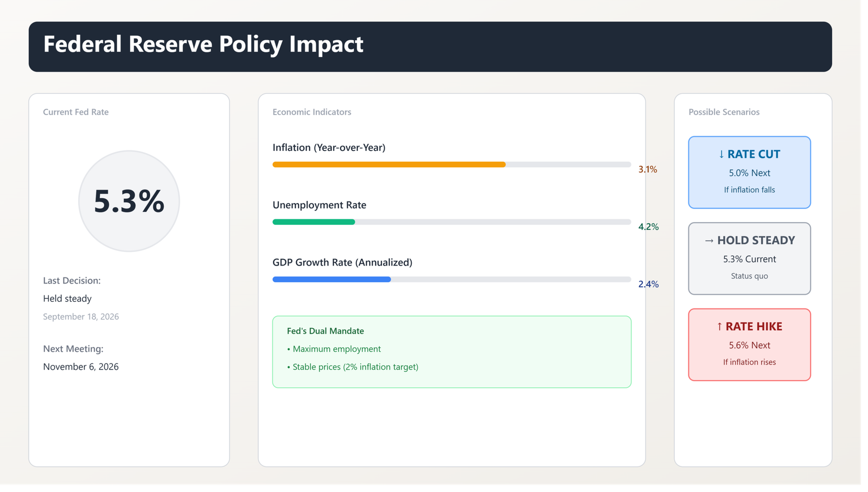
Task: Click the 4.2% unemployment value
Action: coord(648,227)
